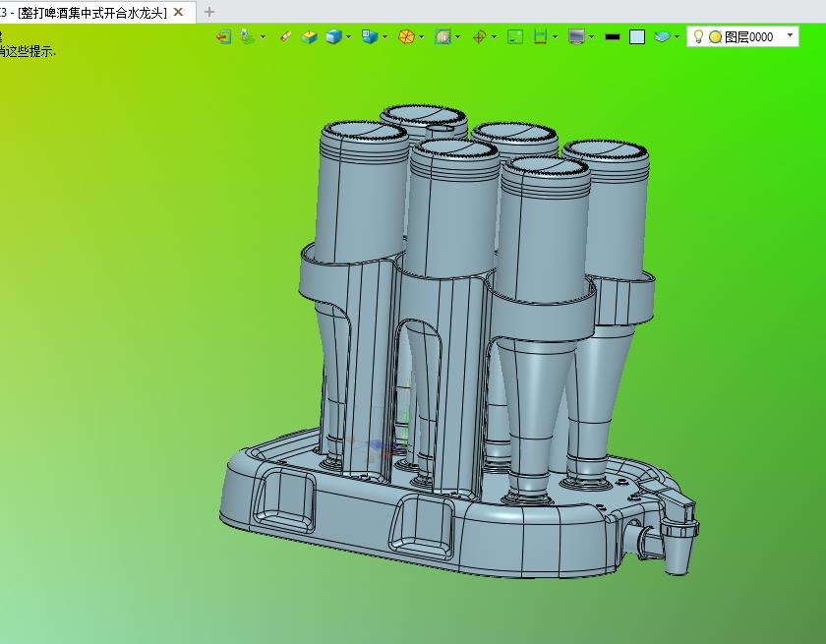Click the light blue face color swatch
This screenshot has width=826, height=644.
coord(637,36)
